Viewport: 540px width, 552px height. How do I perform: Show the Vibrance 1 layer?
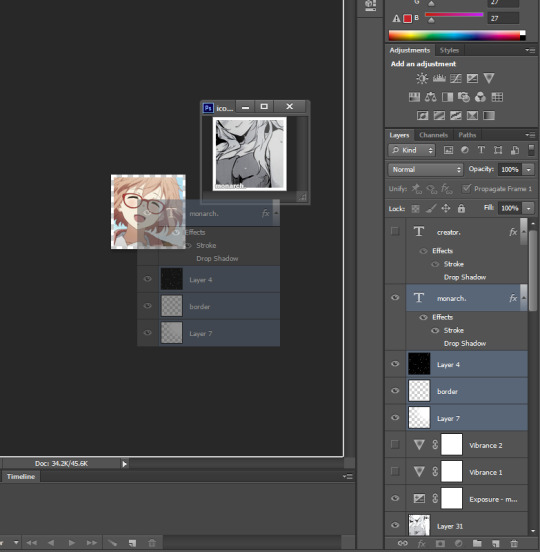click(395, 471)
